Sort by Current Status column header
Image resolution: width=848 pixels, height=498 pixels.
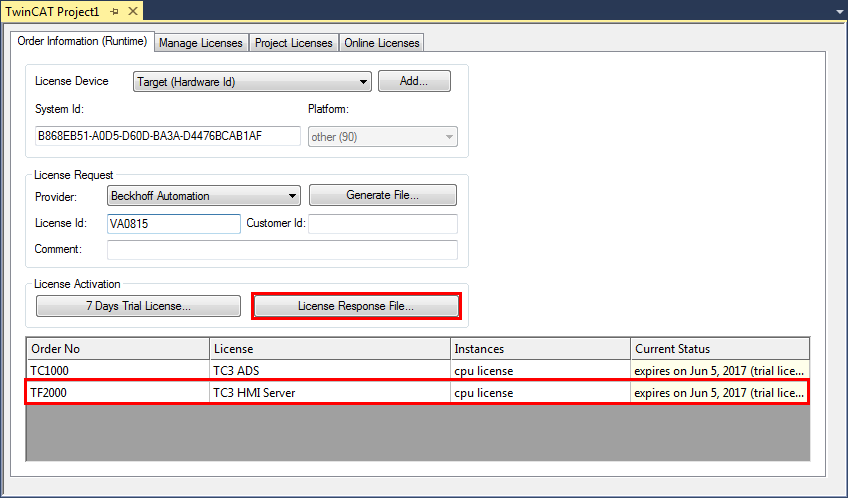(720, 349)
